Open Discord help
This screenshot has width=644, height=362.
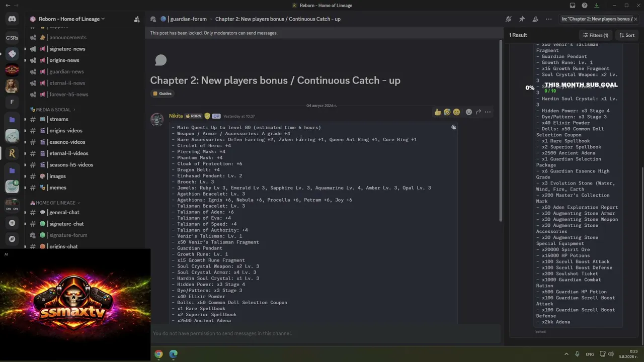click(x=585, y=6)
